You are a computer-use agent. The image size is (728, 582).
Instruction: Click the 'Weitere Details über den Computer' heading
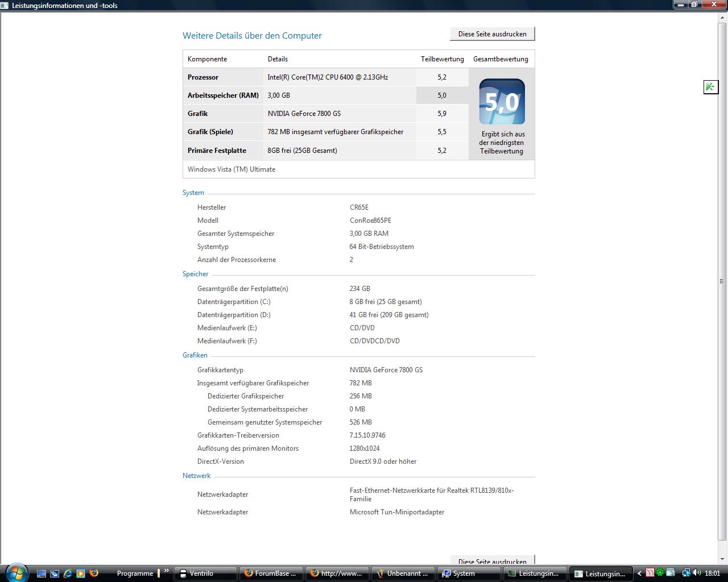[x=252, y=35]
